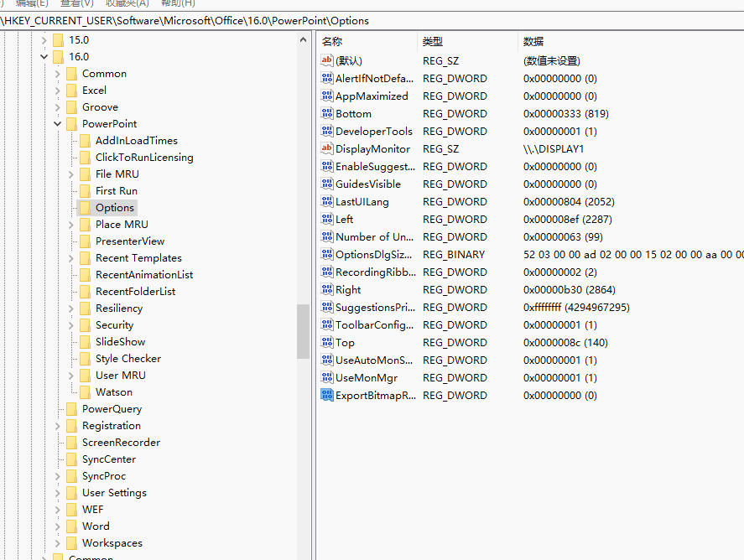Viewport: 744px width, 560px height.
Task: Click the tree pane vertical scrollbar thumb
Action: pyautogui.click(x=303, y=331)
